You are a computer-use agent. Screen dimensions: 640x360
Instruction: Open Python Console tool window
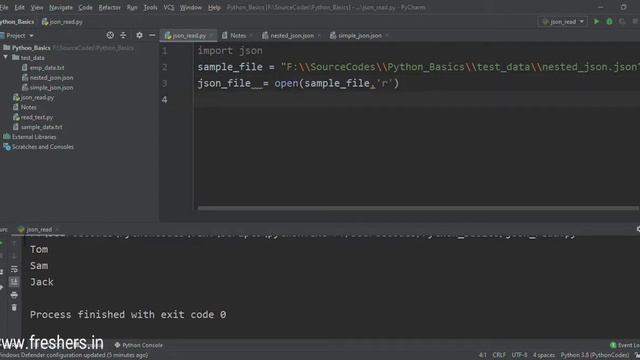click(x=138, y=345)
